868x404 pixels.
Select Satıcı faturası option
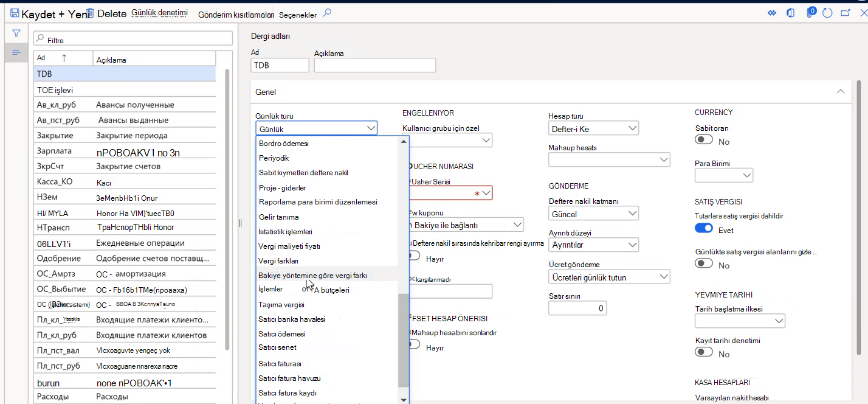click(327, 364)
